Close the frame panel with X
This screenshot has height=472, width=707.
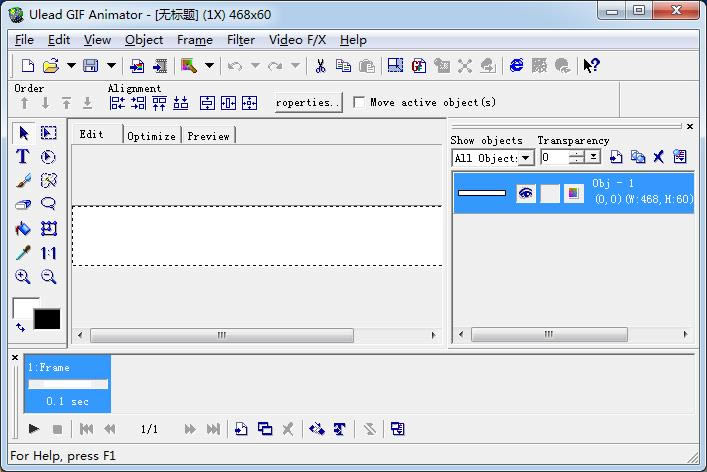click(15, 357)
